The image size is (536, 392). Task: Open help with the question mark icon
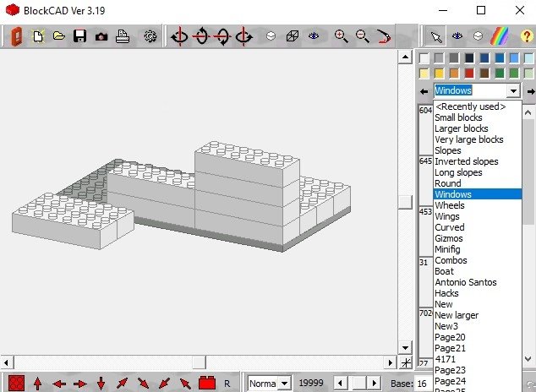(x=527, y=36)
